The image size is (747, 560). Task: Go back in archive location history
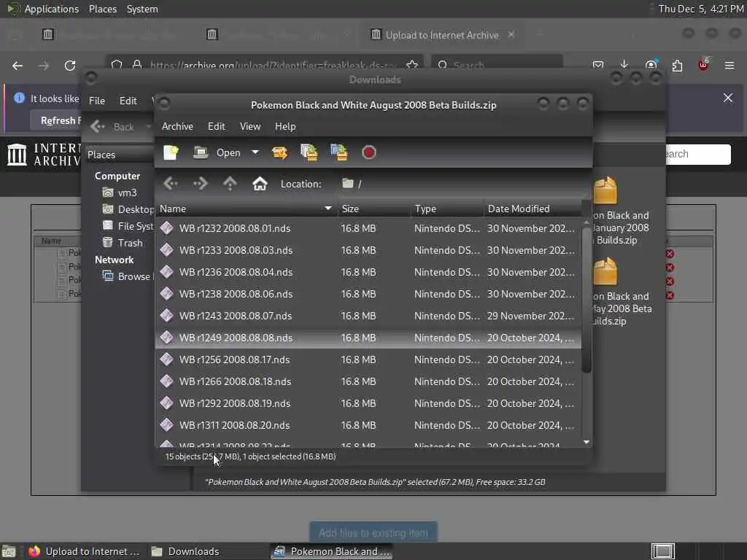(x=171, y=183)
